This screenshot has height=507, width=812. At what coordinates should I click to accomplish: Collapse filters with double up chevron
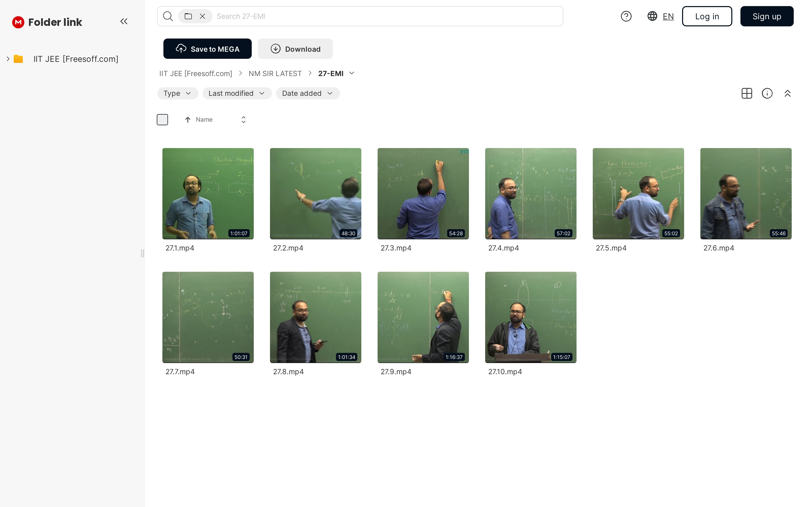click(787, 93)
